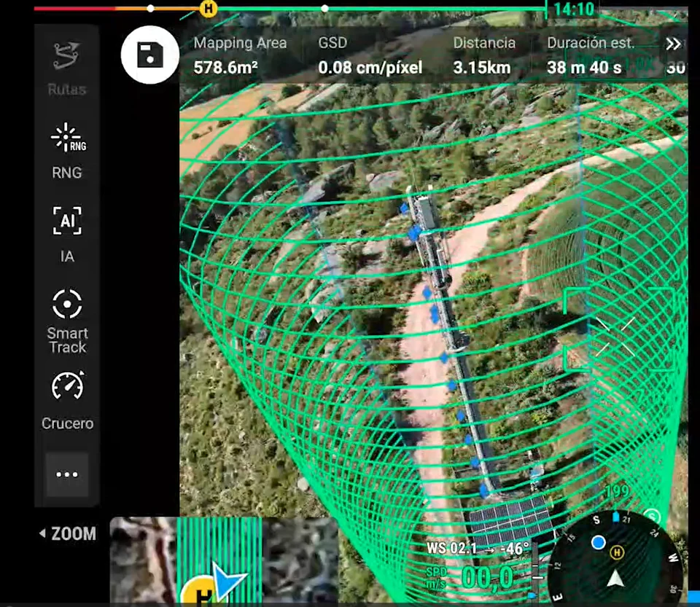Open the three-dot more options button
Viewport: 700px width, 607px height.
tap(67, 474)
